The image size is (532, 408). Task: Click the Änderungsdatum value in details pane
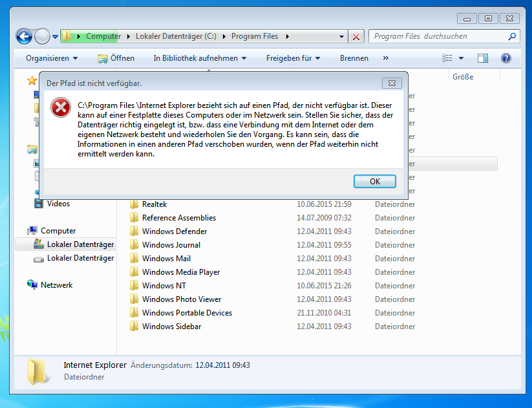222,365
